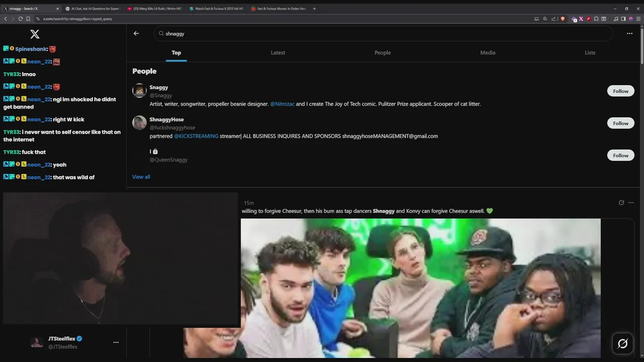This screenshot has height=362, width=644.
Task: Open the music playlist toolbar icon
Action: tap(616, 19)
